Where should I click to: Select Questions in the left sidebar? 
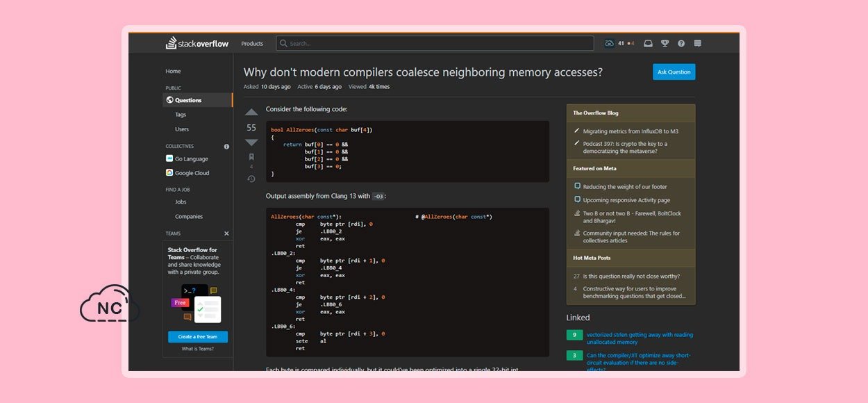click(x=188, y=100)
